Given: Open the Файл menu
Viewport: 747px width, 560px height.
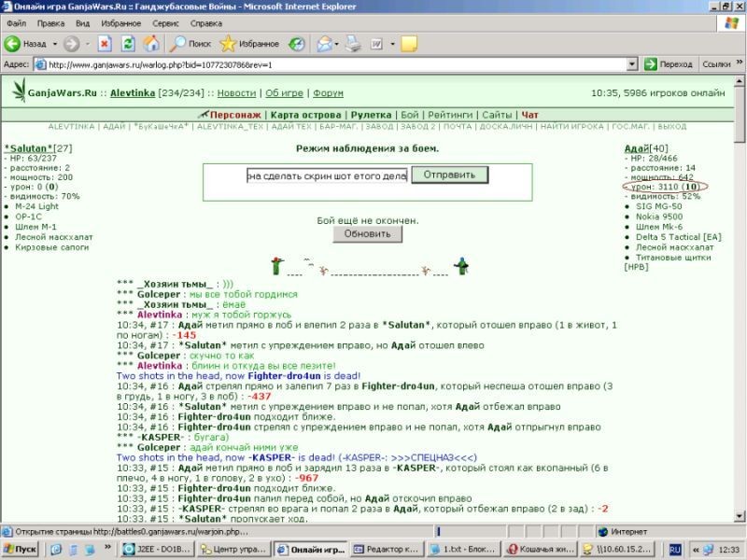Looking at the screenshot, I should click(x=16, y=23).
